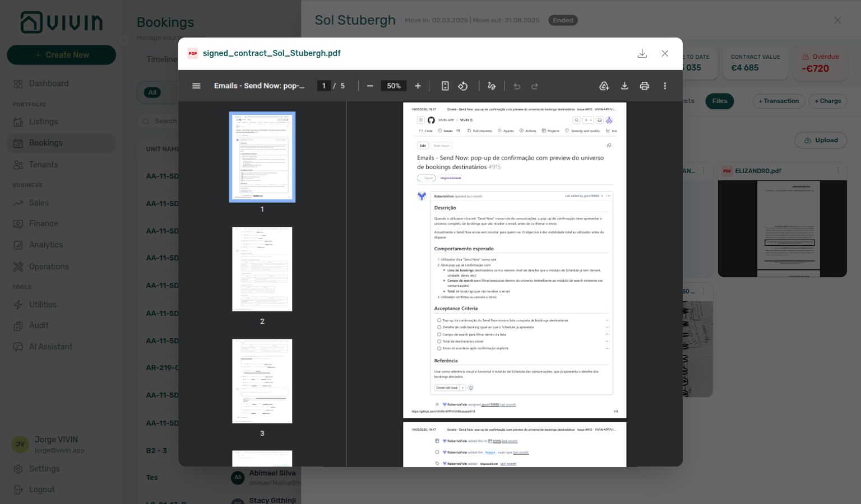861x504 pixels.
Task: Select the Tes booking row
Action: click(219, 478)
